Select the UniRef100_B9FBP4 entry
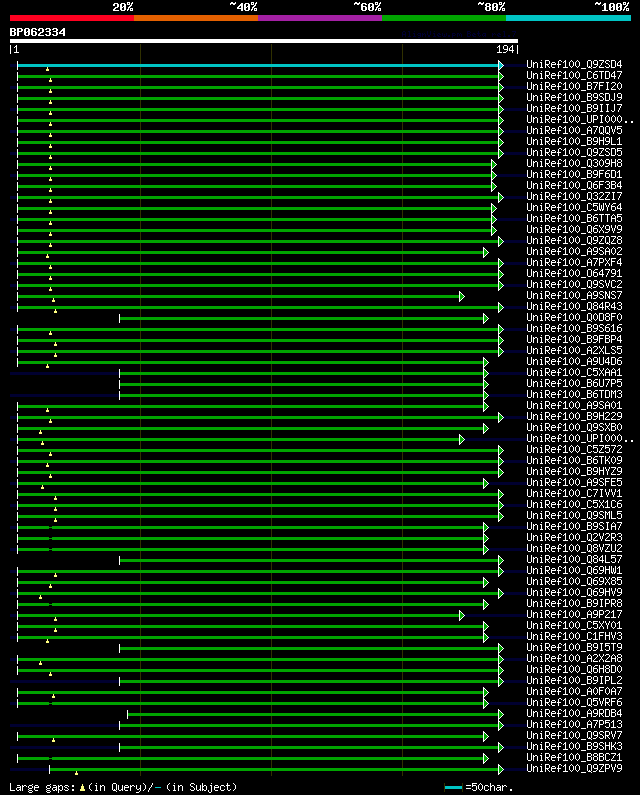The height and width of the screenshot is (795, 640). coord(574,340)
